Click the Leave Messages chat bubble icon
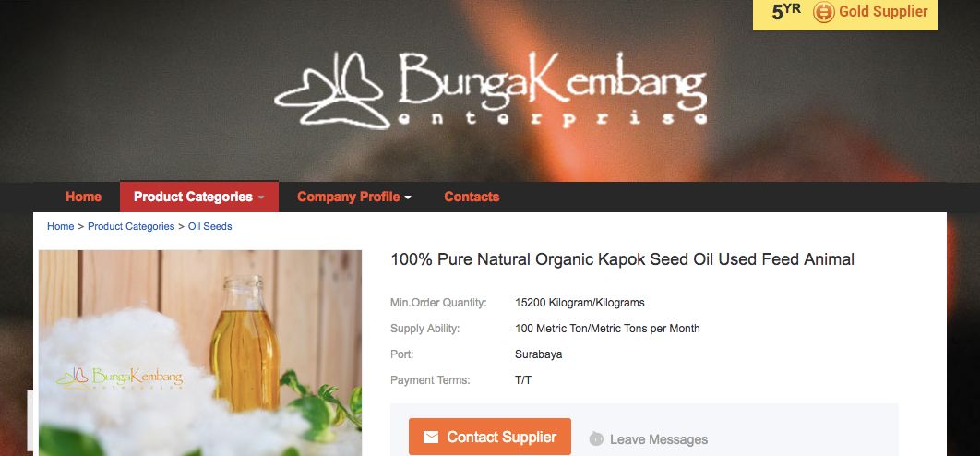 (596, 439)
